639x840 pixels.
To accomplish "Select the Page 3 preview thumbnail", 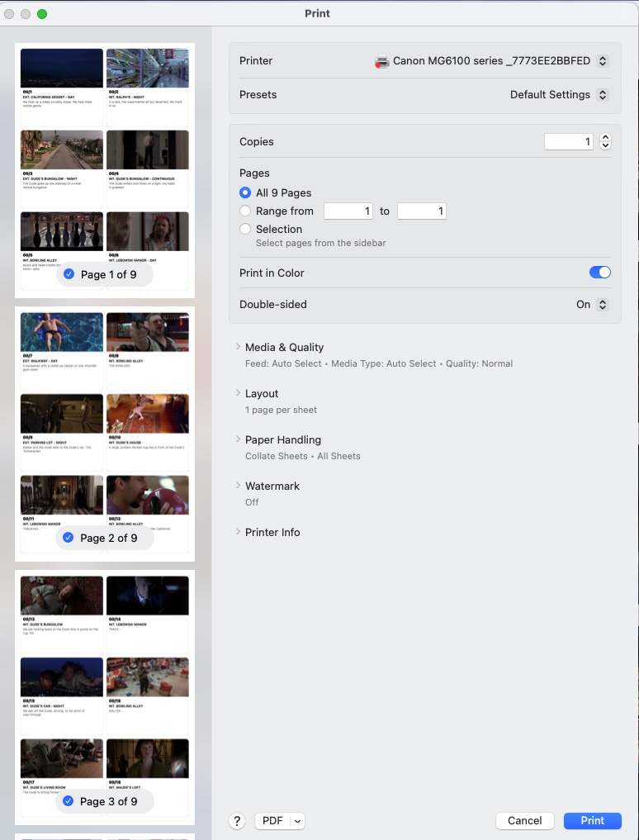I will 105,697.
